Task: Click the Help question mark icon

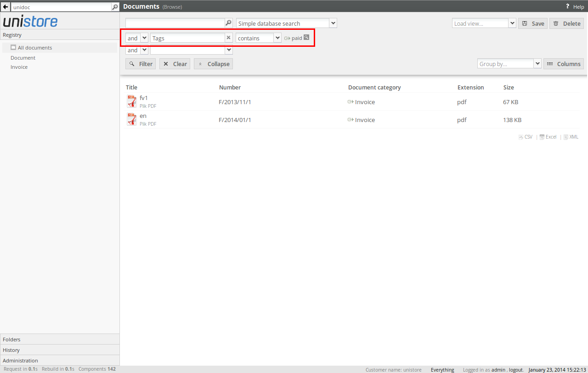Action: [567, 6]
